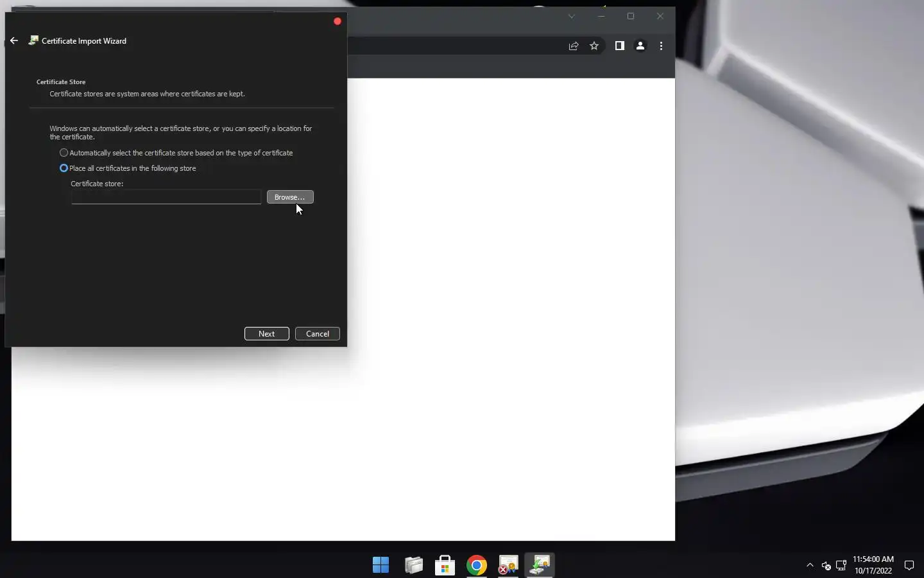
Task: Show hidden system tray icons
Action: [810, 565]
